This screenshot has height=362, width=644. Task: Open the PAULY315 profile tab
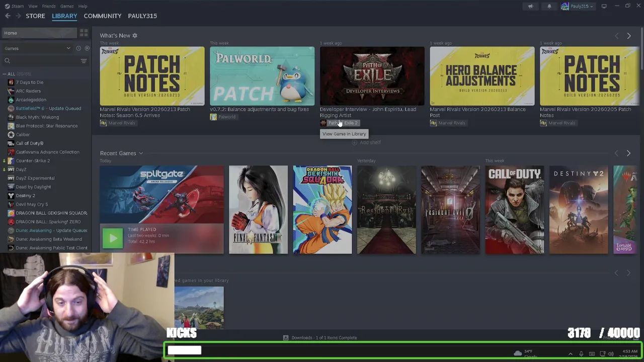pos(142,16)
